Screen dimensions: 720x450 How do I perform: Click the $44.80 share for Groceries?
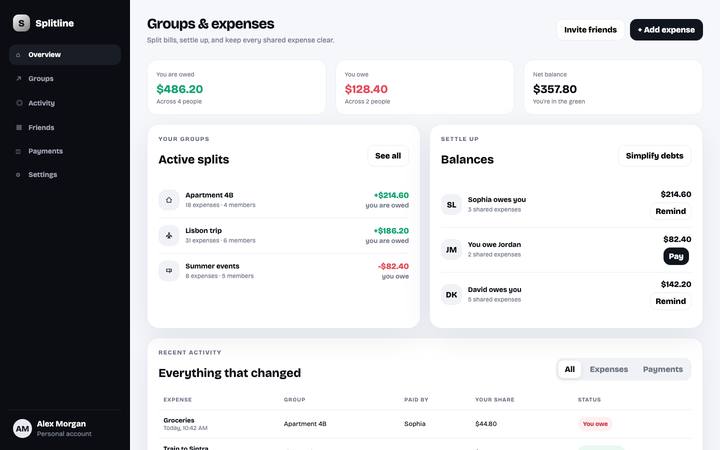pos(486,424)
